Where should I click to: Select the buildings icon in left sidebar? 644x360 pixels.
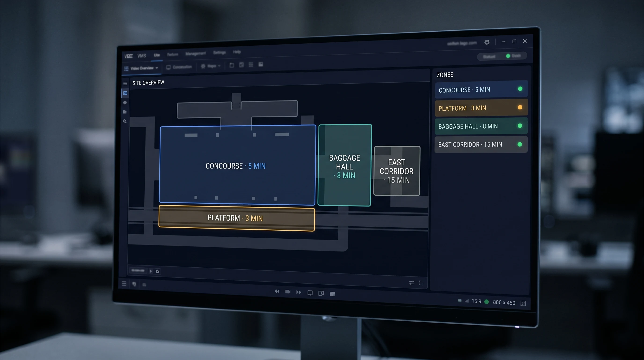click(x=125, y=112)
